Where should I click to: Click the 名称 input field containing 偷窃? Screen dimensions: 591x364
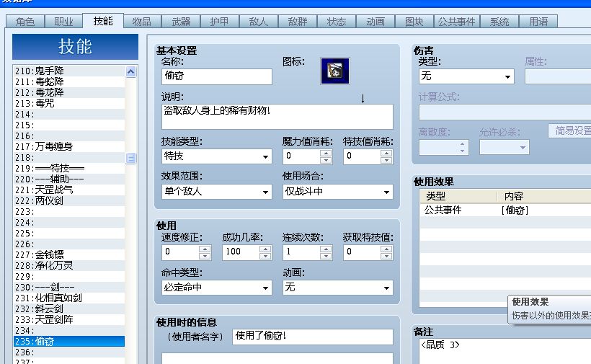217,76
